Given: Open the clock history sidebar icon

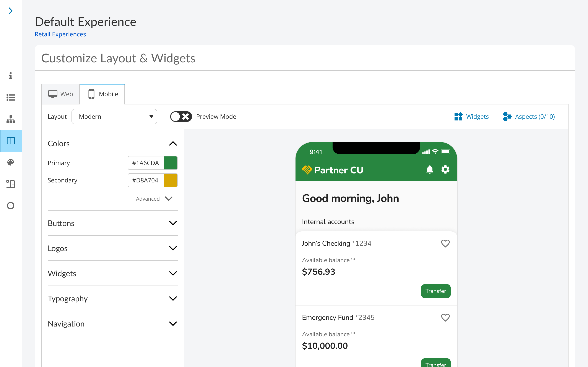Looking at the screenshot, I should click(11, 206).
